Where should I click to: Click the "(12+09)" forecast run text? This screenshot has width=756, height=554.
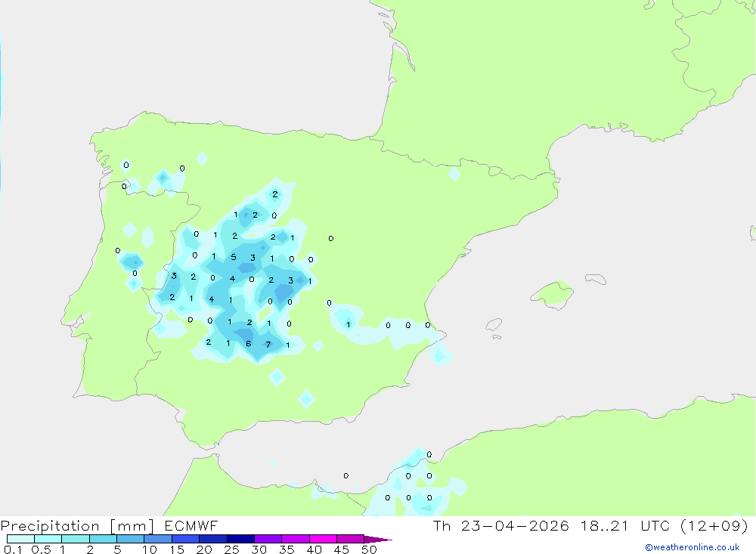click(x=714, y=525)
